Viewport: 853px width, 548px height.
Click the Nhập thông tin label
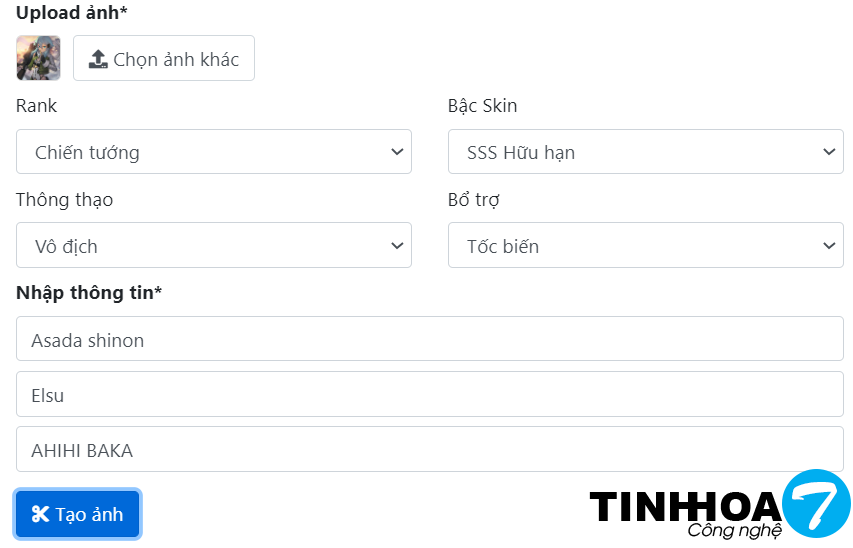coord(89,292)
